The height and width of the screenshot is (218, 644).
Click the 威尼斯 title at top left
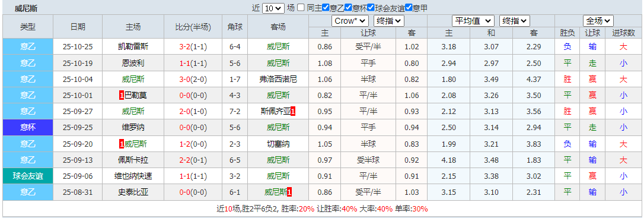tap(25, 9)
